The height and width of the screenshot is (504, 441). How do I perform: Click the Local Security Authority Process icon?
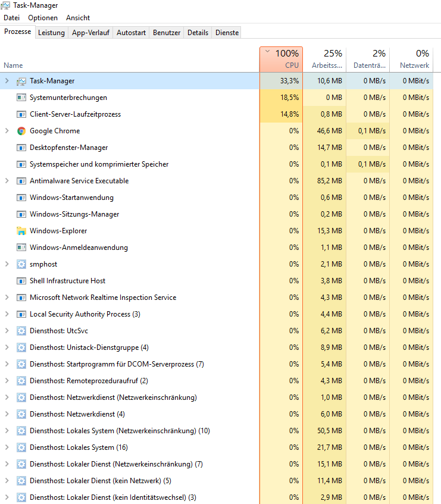click(21, 314)
